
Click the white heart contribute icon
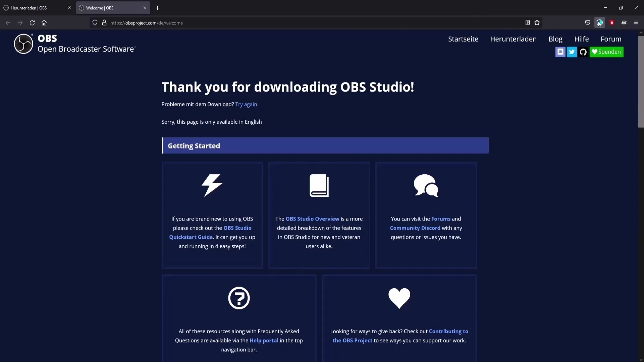pos(399,298)
